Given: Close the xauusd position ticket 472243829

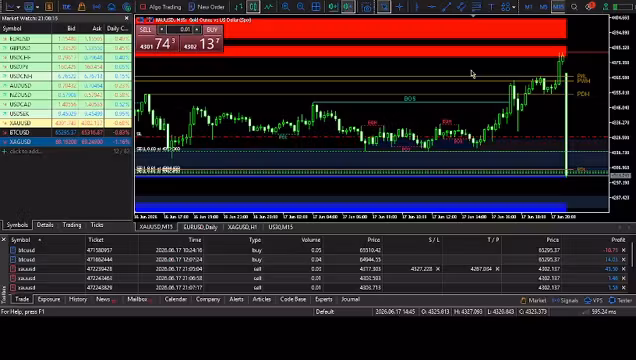Looking at the screenshot, I should click(x=624, y=287).
